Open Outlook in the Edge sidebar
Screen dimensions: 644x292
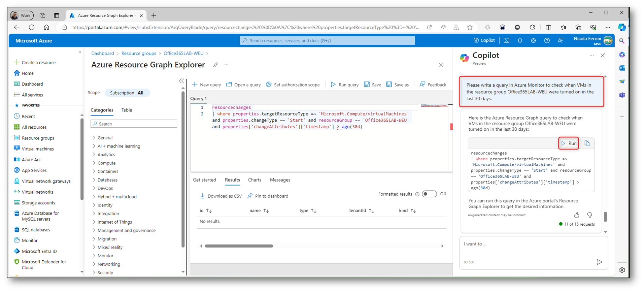(622, 68)
